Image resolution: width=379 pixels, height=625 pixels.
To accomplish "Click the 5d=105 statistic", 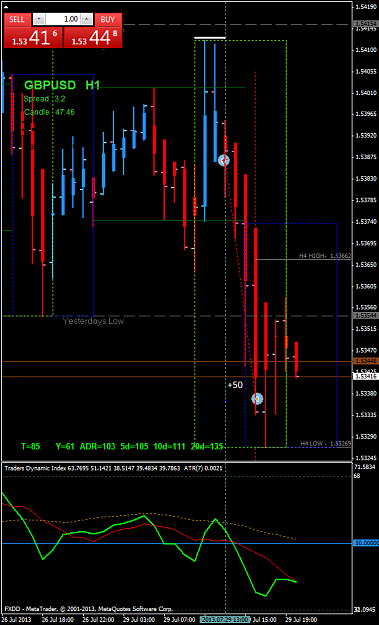I will tap(134, 446).
